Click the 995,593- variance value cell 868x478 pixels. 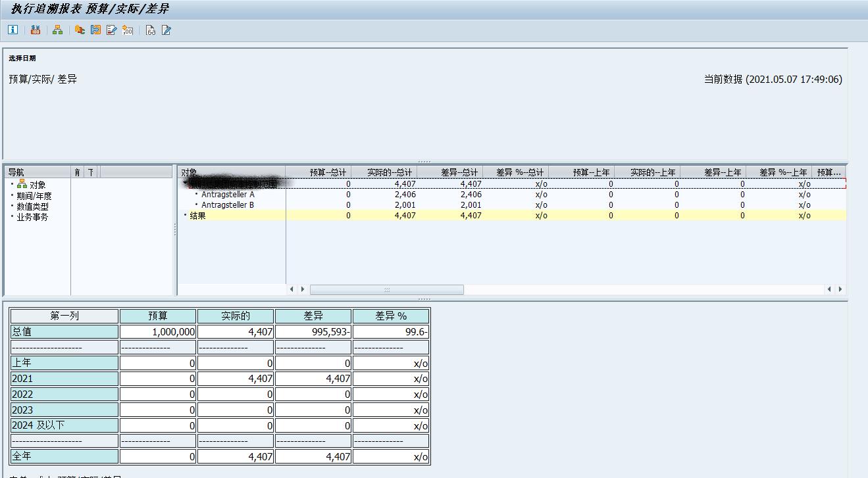pos(313,332)
